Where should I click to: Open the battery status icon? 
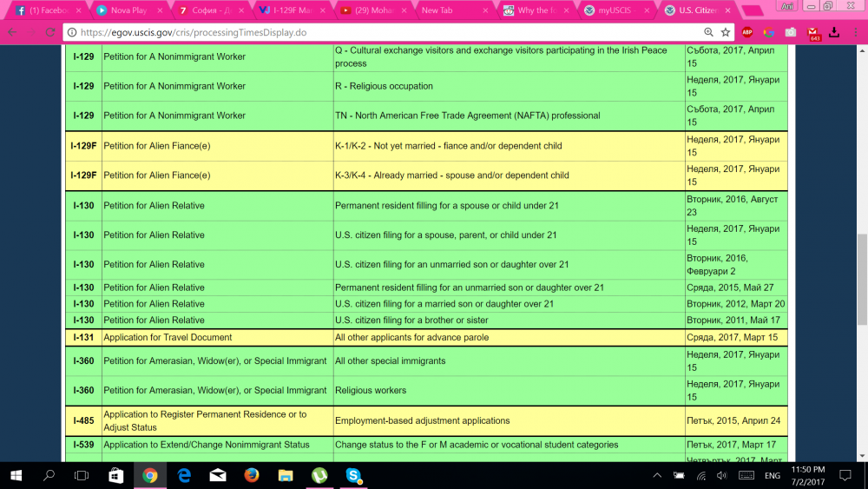coord(679,476)
